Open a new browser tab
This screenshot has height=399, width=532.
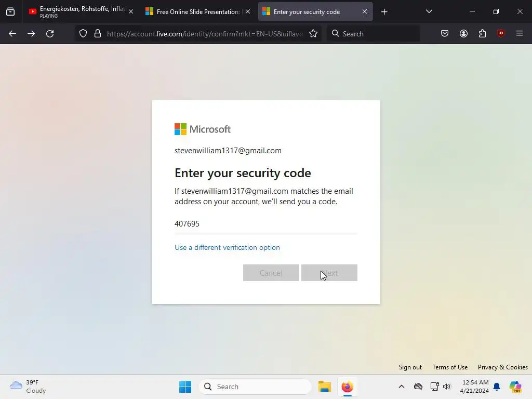(384, 12)
